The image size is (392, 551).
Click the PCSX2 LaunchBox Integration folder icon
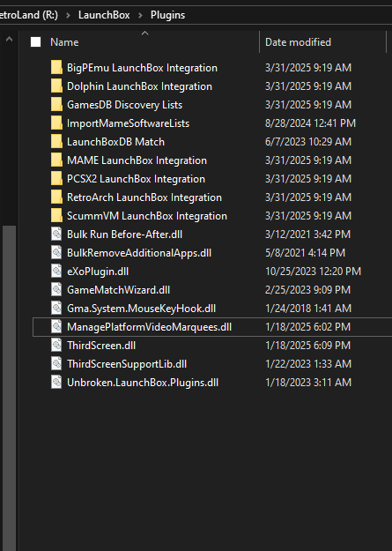pos(56,178)
